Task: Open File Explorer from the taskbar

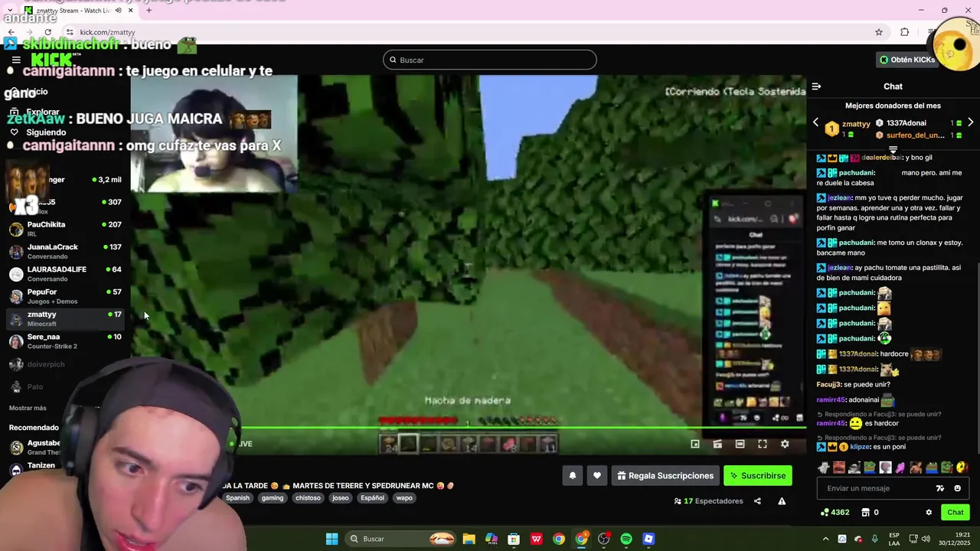Action: tap(469, 539)
